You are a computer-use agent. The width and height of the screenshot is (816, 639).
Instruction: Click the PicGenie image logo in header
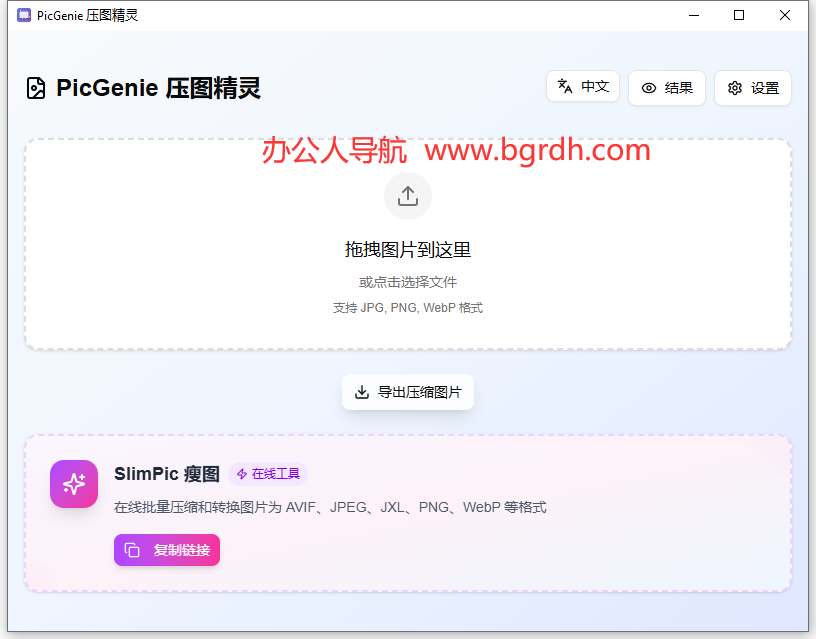pos(36,88)
